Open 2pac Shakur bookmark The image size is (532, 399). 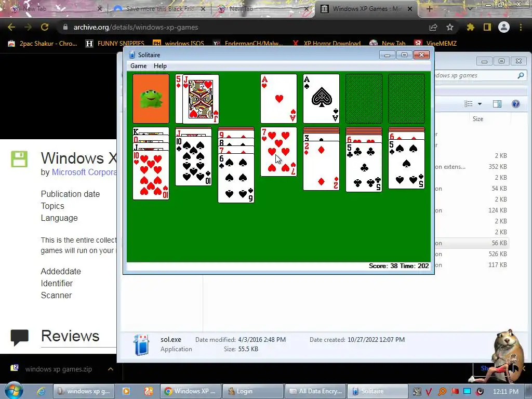[43, 44]
